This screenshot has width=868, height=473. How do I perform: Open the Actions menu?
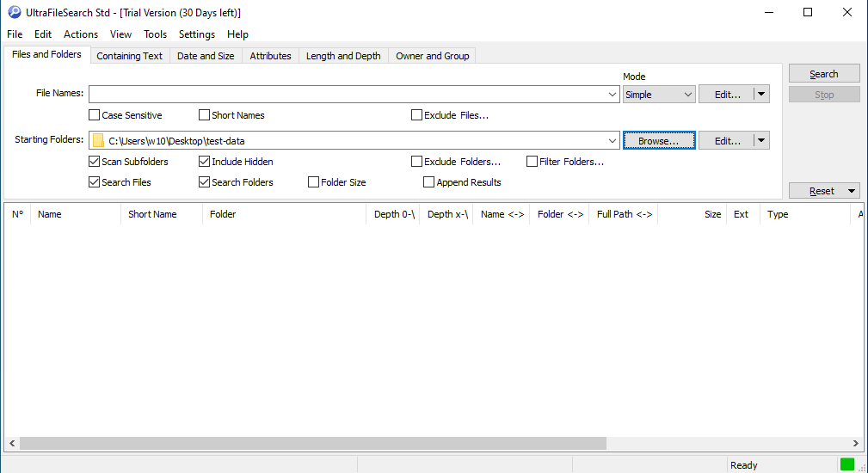(81, 34)
